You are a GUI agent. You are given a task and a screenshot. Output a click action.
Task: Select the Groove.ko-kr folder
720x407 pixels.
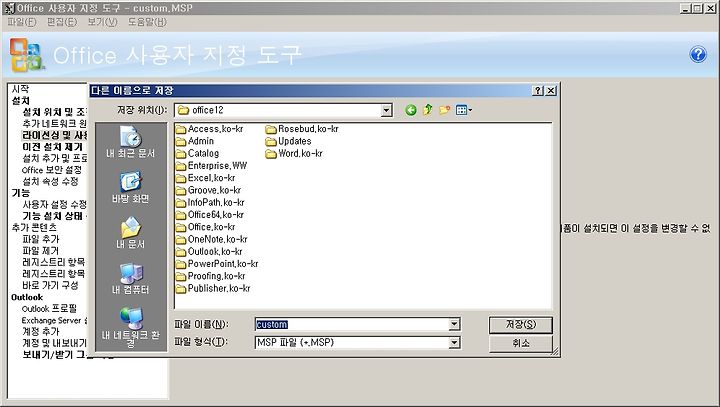tap(209, 190)
